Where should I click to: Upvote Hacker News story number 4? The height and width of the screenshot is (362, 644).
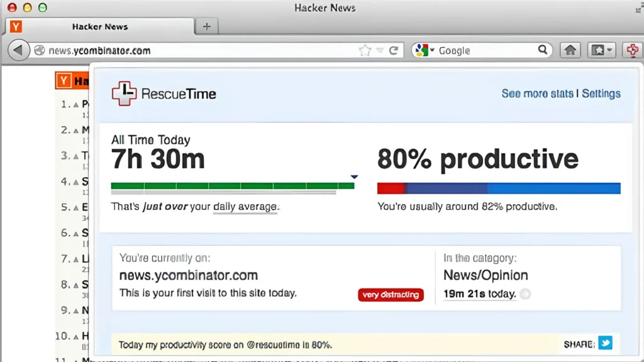pos(76,182)
